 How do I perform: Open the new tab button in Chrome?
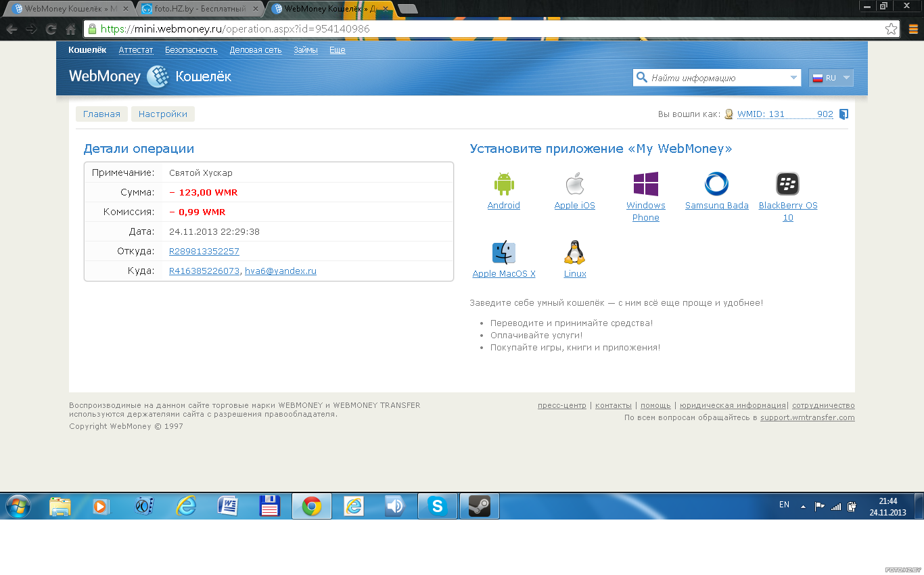(407, 9)
